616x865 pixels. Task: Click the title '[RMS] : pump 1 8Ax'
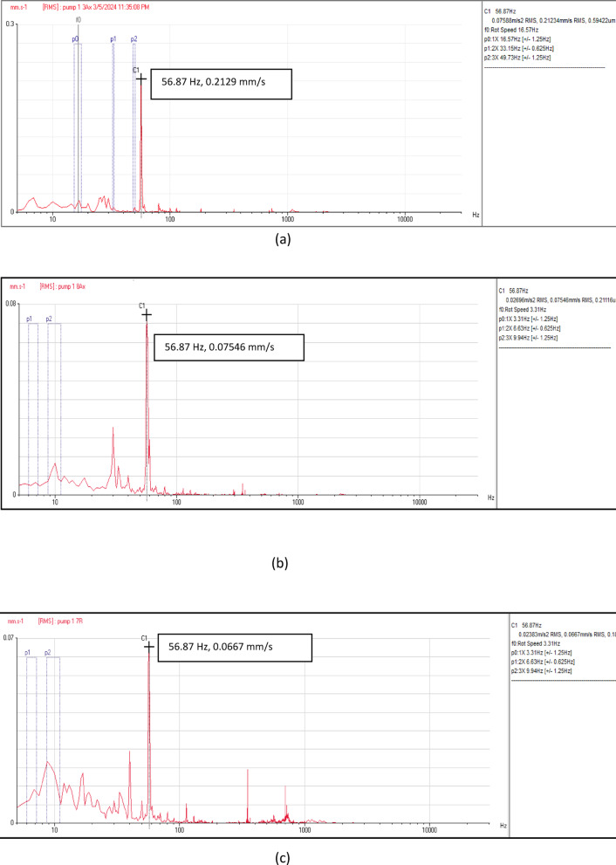click(x=62, y=286)
